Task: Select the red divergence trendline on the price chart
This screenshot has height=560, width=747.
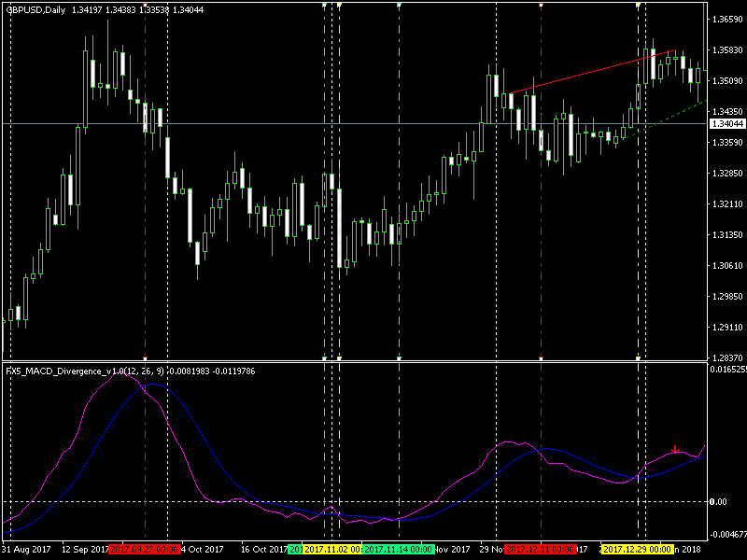Action: click(x=588, y=73)
